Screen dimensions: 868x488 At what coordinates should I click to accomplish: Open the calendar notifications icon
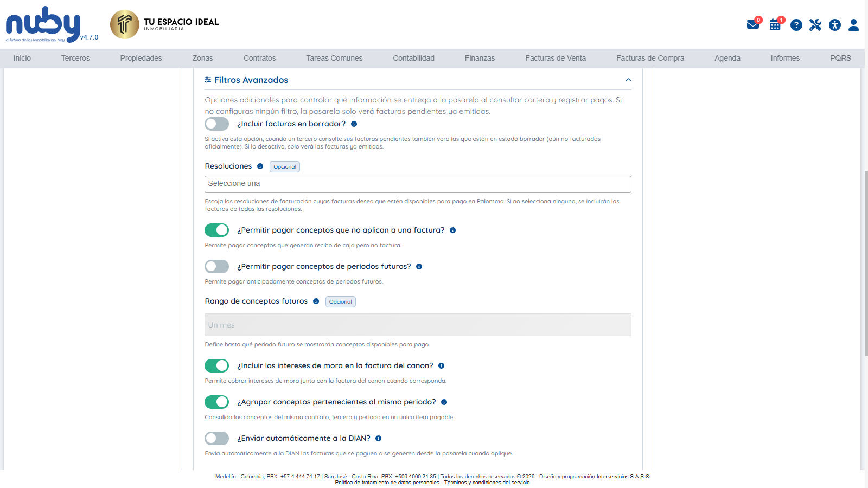pos(775,25)
